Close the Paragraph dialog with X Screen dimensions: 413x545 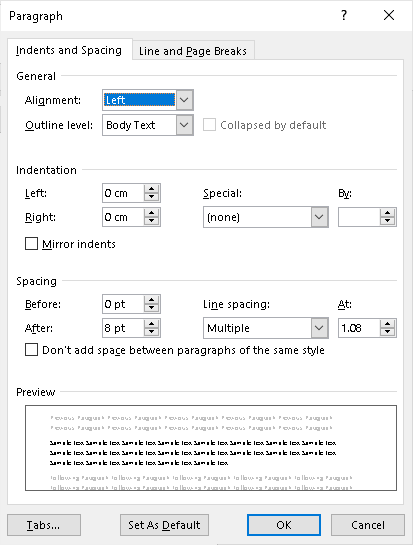coord(389,15)
